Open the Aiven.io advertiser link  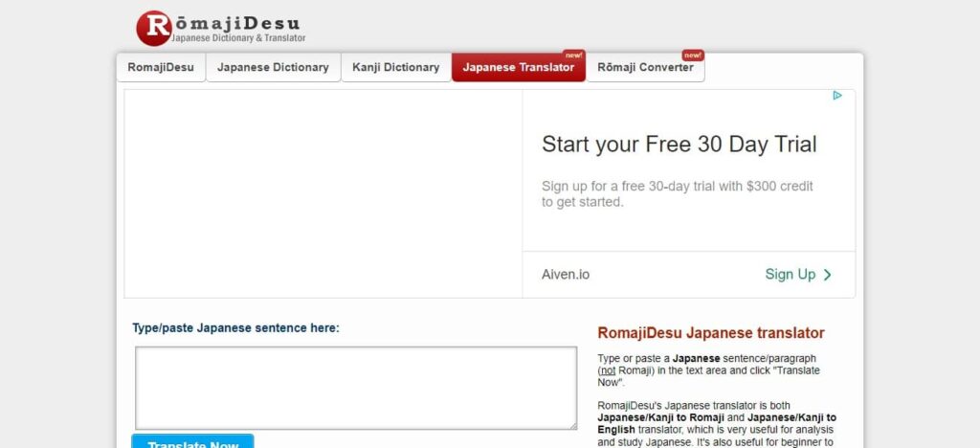click(x=565, y=275)
